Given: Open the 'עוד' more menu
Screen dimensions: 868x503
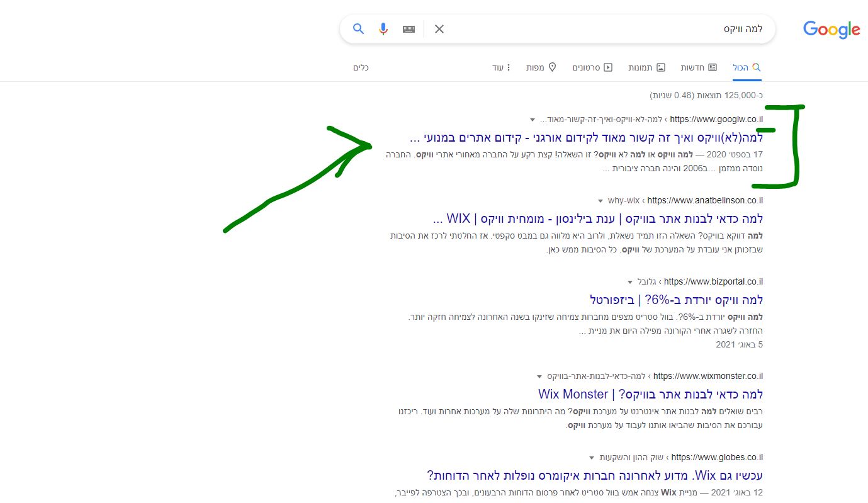Looking at the screenshot, I should click(x=502, y=67).
